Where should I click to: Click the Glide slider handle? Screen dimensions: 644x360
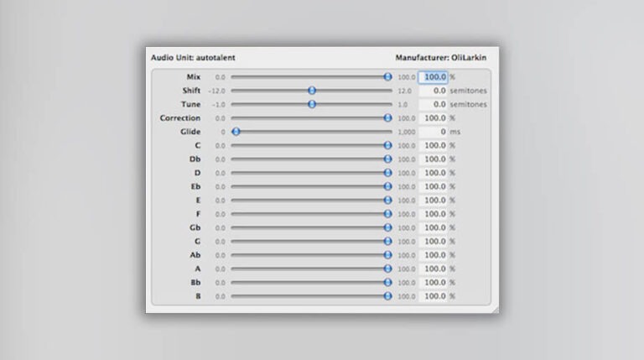click(236, 132)
